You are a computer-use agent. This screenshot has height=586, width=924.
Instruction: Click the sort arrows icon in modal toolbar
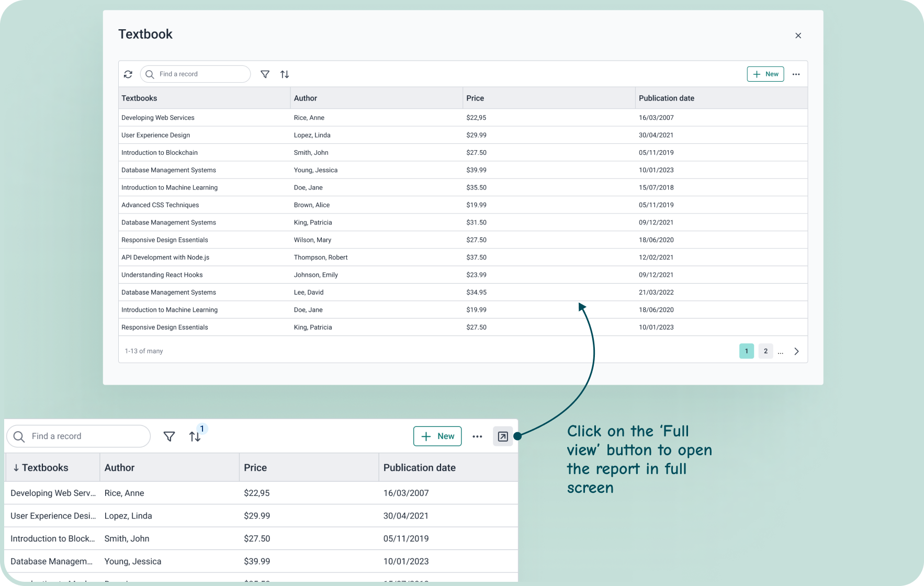pyautogui.click(x=285, y=74)
